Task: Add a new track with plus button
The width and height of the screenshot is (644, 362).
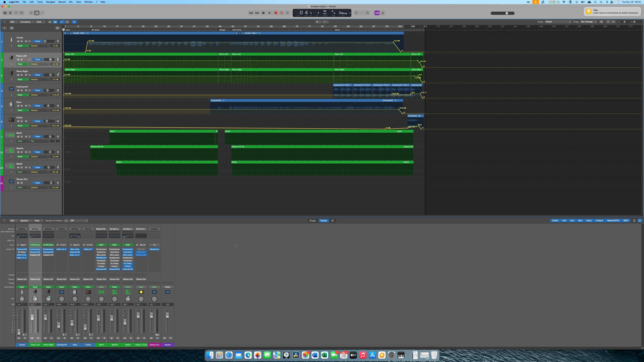Action: pyautogui.click(x=5, y=28)
